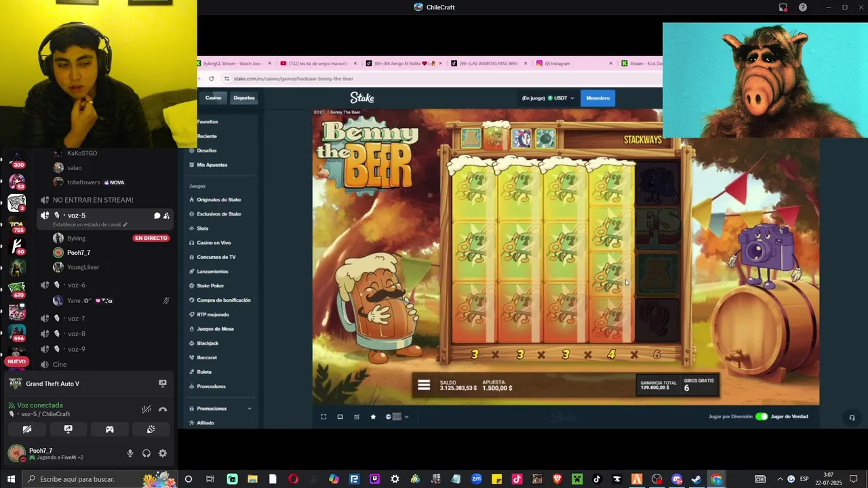Add game to favorites star

tap(373, 417)
